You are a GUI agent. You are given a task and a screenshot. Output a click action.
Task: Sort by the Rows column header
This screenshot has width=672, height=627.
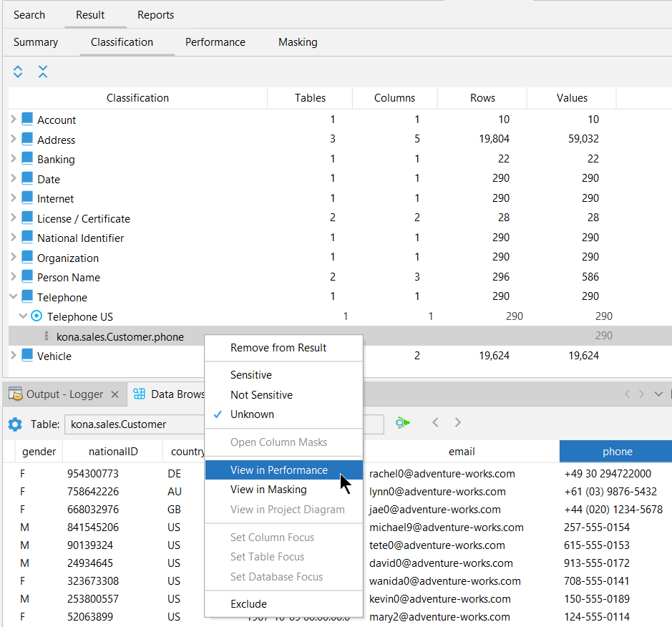click(x=482, y=98)
